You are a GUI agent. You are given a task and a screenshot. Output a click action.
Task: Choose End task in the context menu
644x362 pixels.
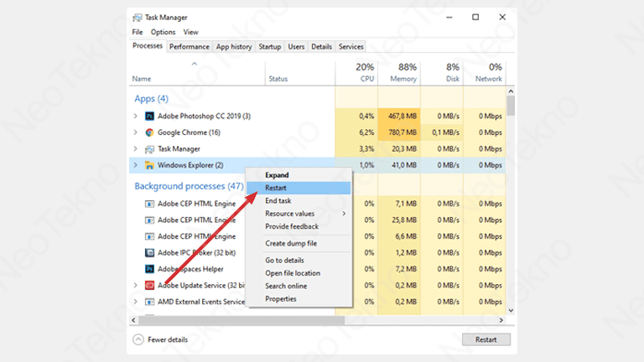[x=299, y=201]
